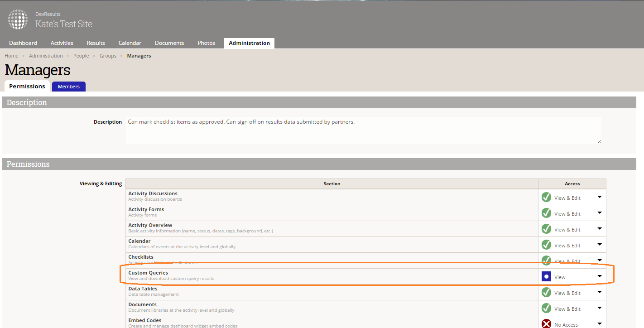The image size is (644, 328).
Task: Click the 'Checklists' section name
Action: coord(141,257)
